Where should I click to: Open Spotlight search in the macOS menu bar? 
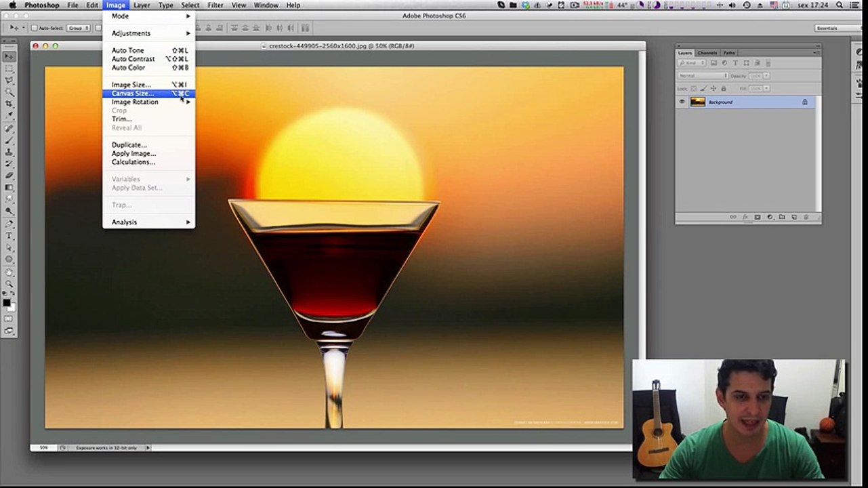840,5
